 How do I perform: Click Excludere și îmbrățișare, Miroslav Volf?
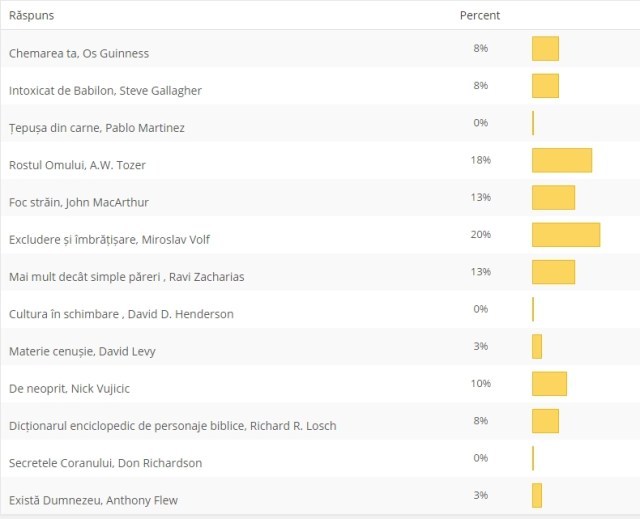coord(109,239)
